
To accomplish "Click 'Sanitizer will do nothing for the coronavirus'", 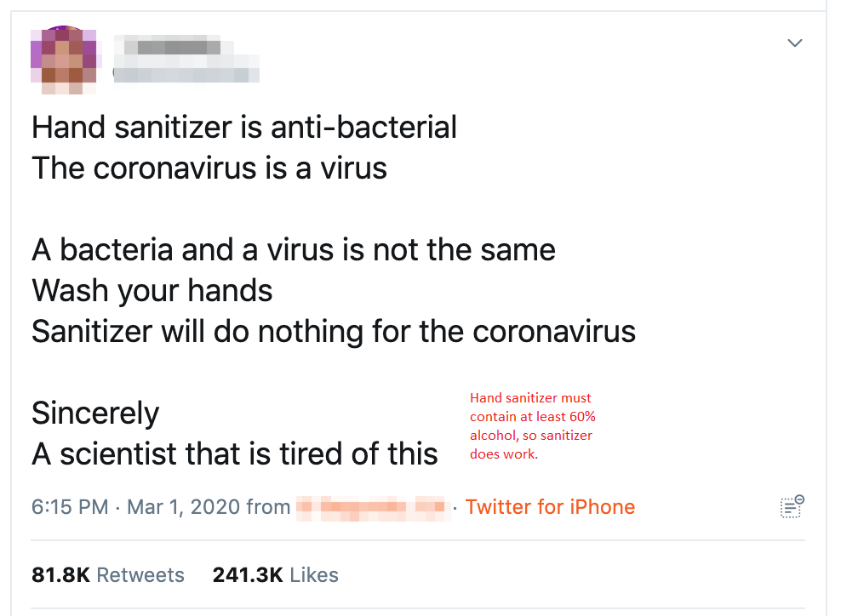I will (334, 331).
